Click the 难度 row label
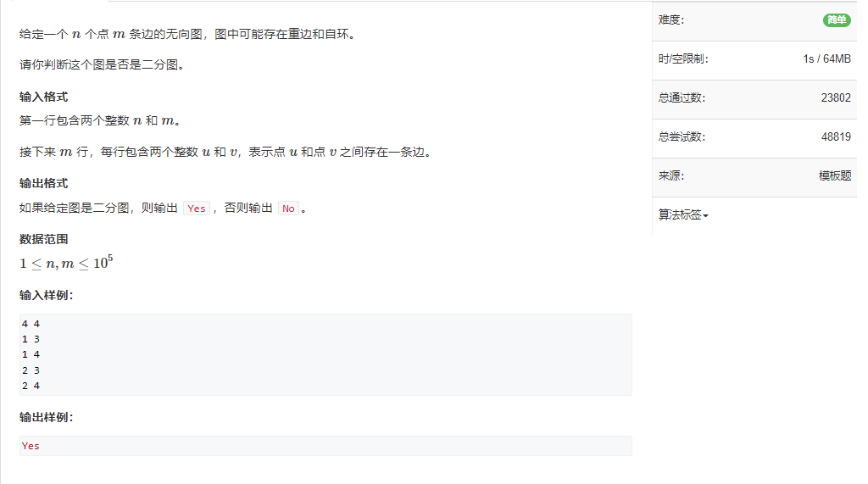 (671, 20)
